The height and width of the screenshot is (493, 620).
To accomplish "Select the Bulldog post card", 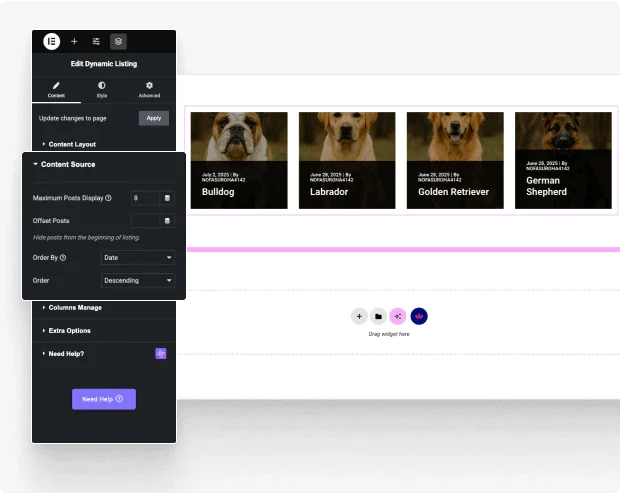I will [x=239, y=161].
